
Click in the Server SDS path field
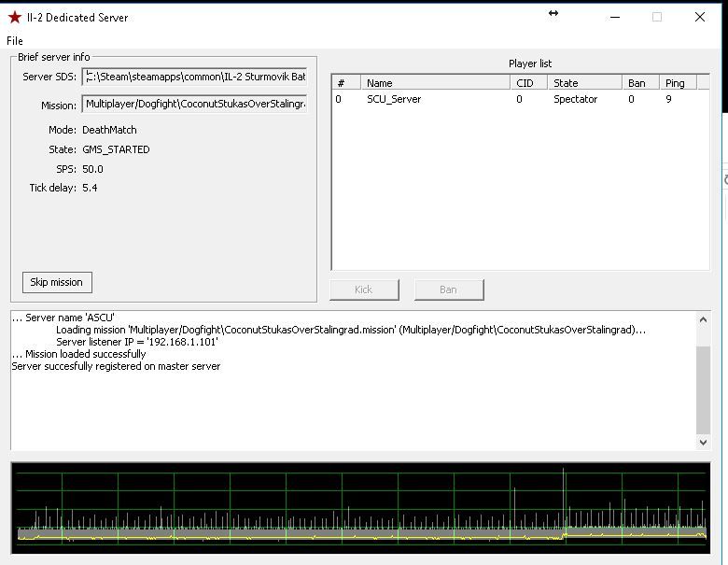pyautogui.click(x=194, y=77)
